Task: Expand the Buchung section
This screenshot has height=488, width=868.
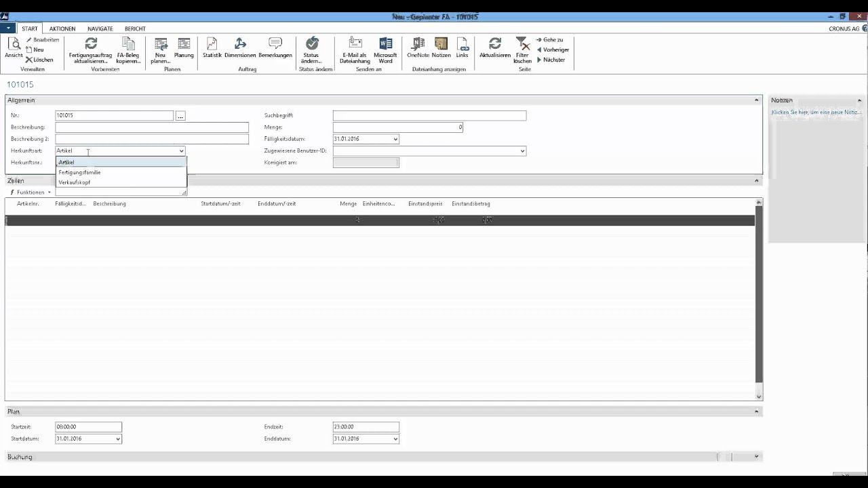Action: [757, 457]
